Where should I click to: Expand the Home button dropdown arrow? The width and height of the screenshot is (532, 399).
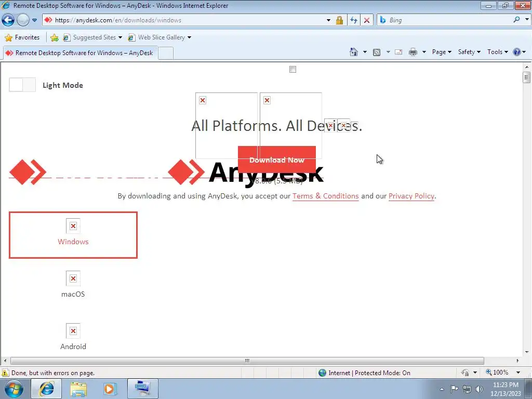pyautogui.click(x=365, y=52)
